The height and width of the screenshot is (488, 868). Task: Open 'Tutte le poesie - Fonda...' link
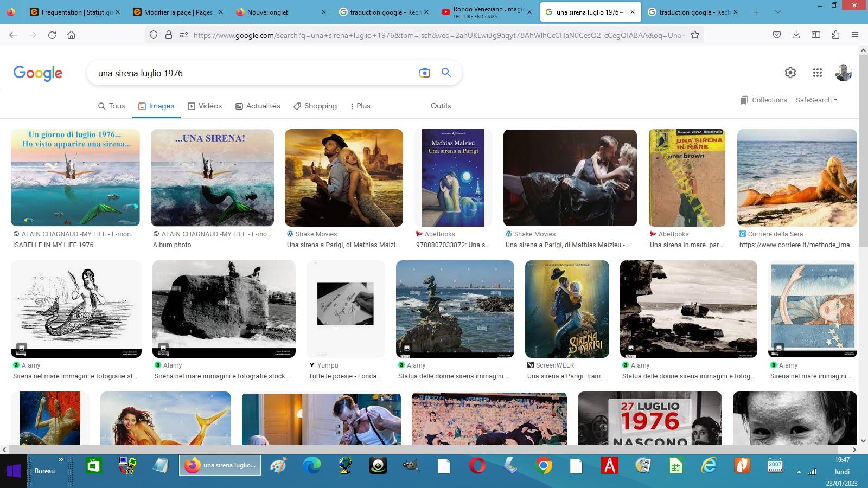click(x=344, y=376)
